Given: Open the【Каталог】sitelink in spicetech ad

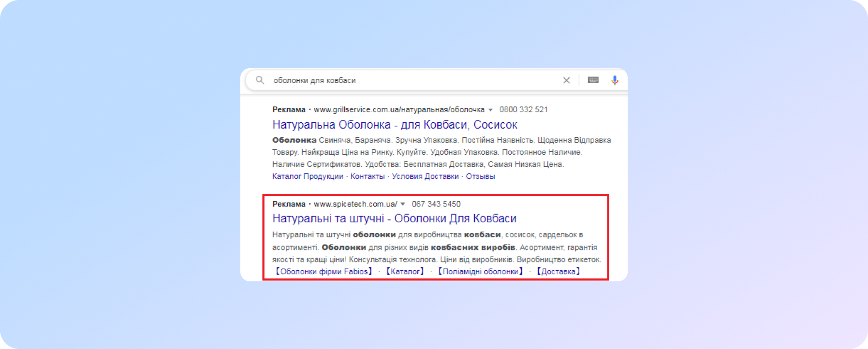Looking at the screenshot, I should pos(405,272).
